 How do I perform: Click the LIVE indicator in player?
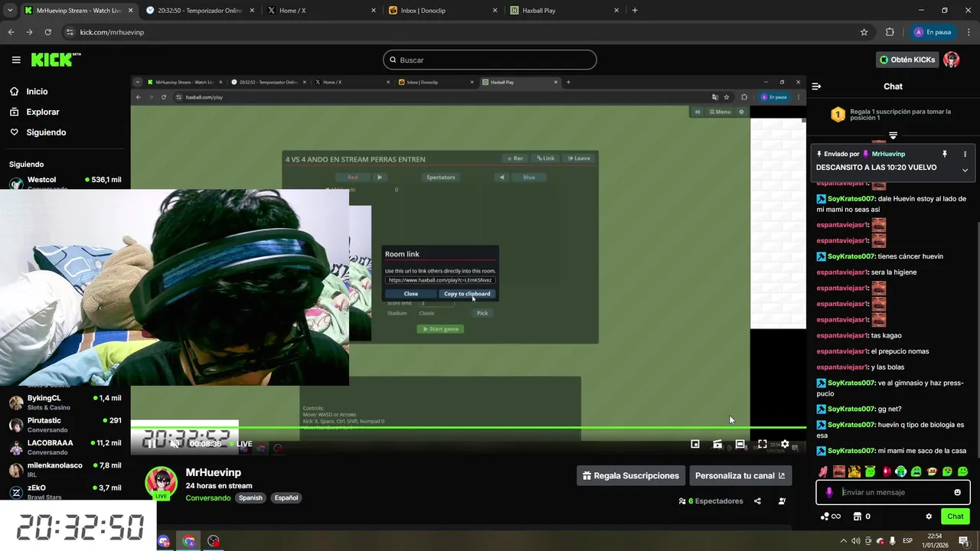[x=240, y=444]
